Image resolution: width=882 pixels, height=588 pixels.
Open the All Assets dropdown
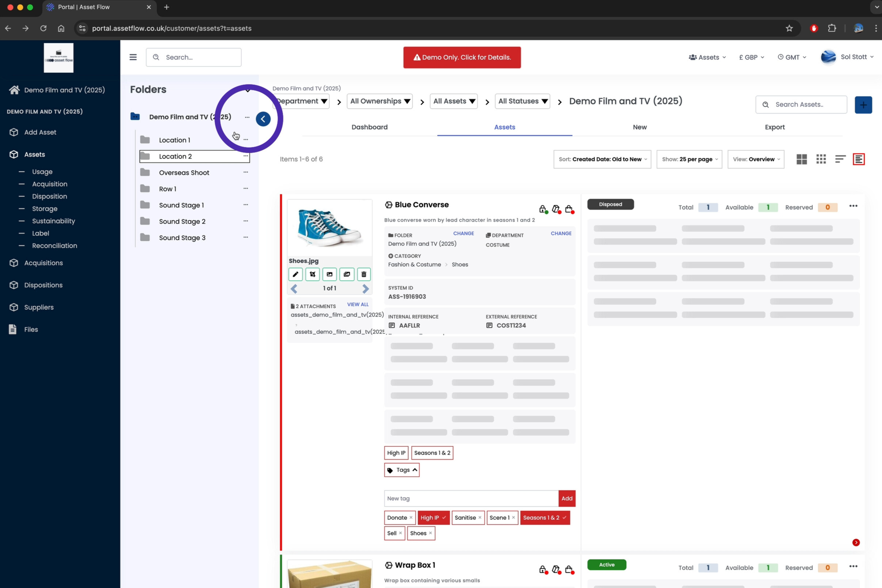(x=453, y=101)
